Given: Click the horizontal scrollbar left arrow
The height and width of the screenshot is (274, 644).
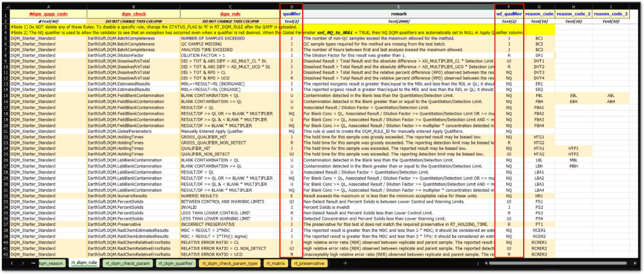Looking at the screenshot, I should point(485,263).
